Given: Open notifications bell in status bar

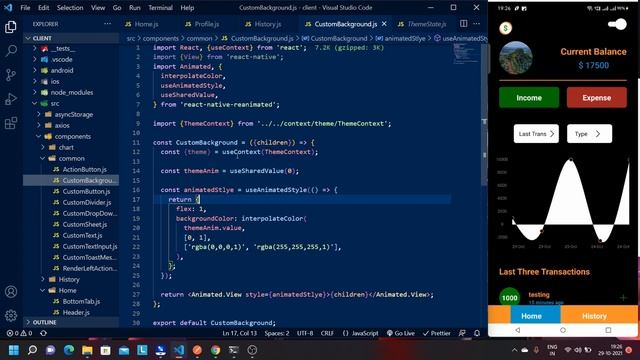Looking at the screenshot, I should [x=477, y=333].
